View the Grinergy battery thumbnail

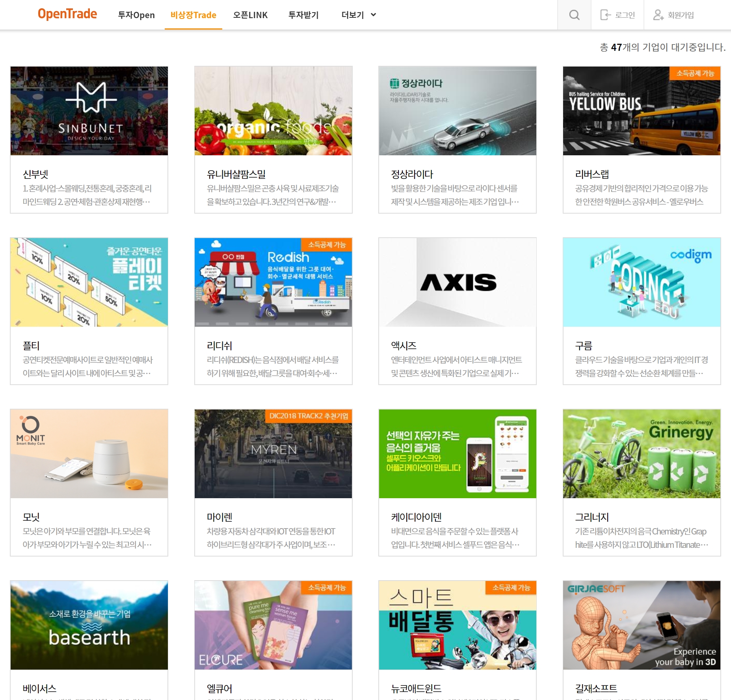click(x=642, y=454)
